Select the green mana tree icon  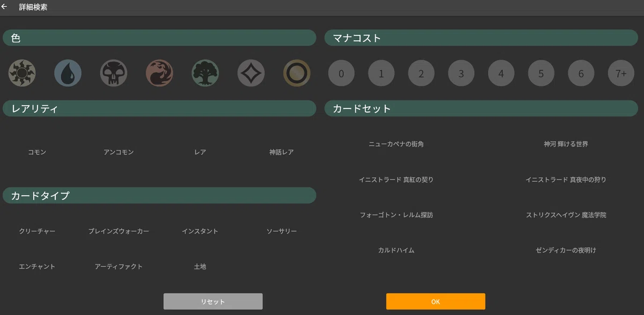point(206,73)
